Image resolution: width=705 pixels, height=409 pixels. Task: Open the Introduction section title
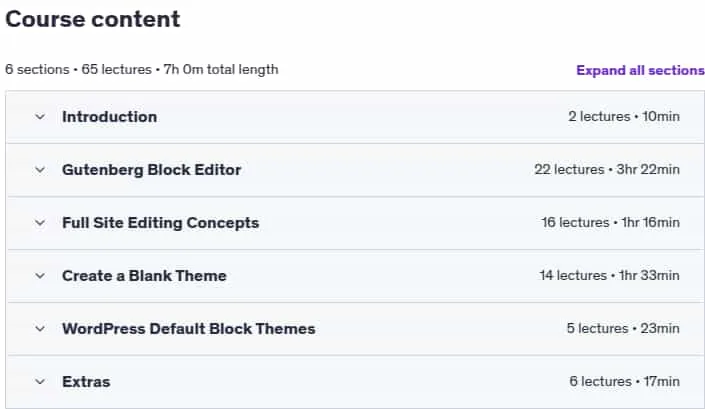109,117
